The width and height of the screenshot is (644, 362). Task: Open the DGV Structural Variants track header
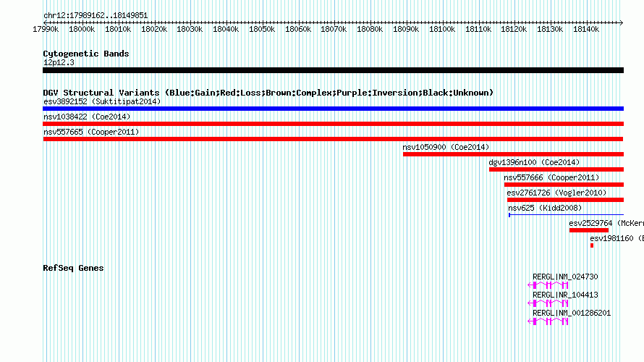[268, 93]
